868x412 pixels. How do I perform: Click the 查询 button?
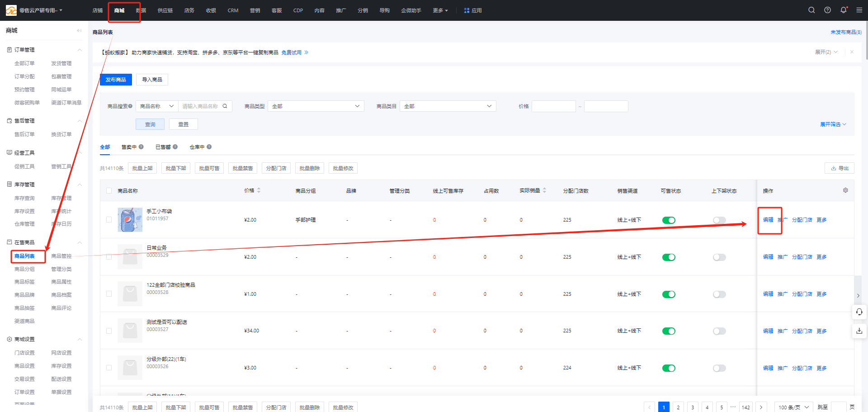[150, 124]
